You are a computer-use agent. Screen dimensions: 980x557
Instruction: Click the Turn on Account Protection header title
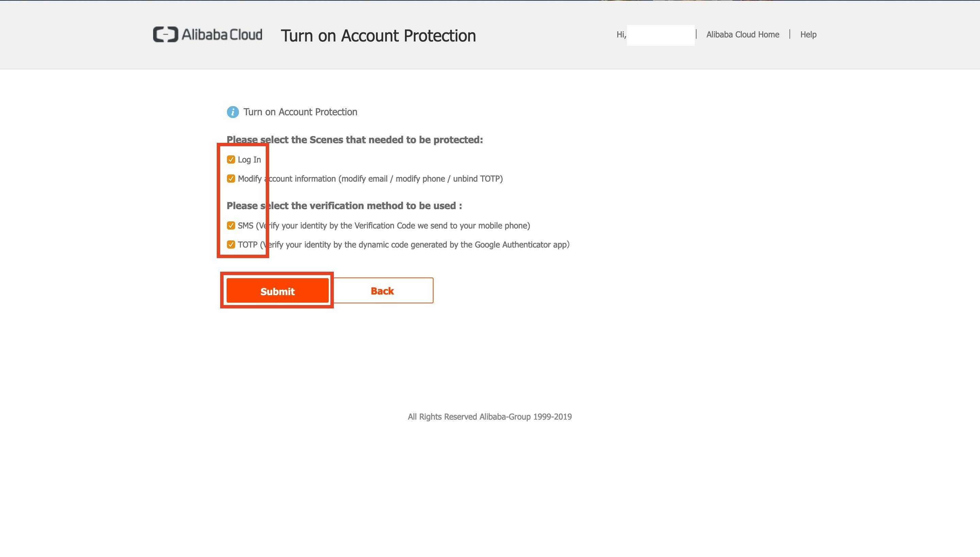coord(378,36)
